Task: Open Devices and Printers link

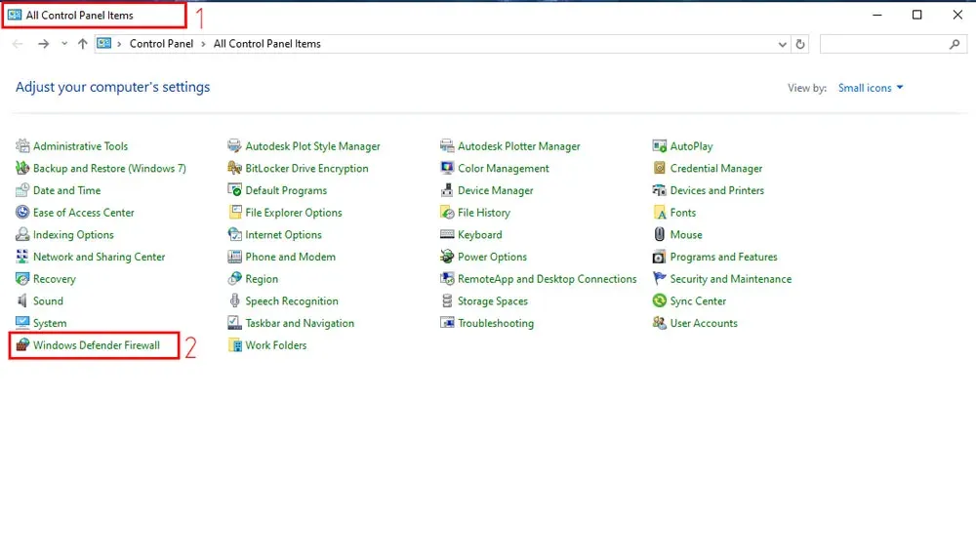Action: coord(717,190)
